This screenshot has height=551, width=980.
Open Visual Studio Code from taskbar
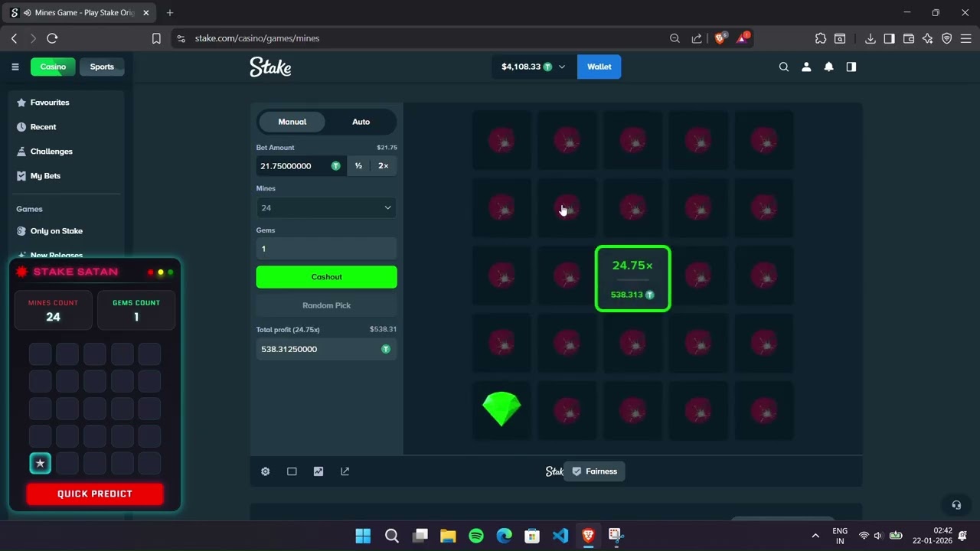[x=560, y=536]
